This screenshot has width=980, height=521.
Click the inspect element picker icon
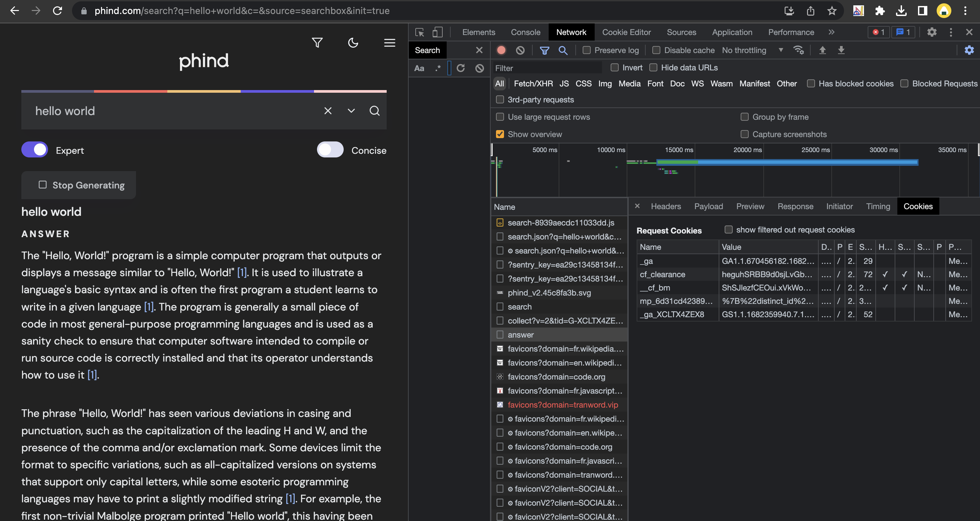420,32
